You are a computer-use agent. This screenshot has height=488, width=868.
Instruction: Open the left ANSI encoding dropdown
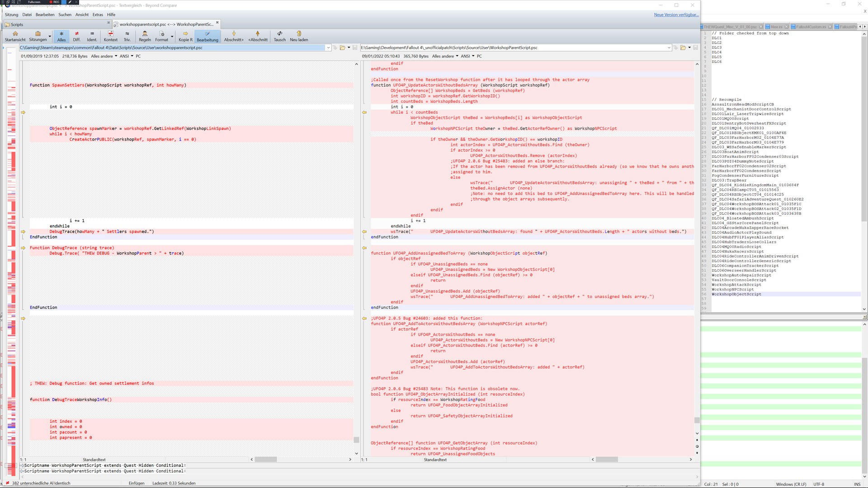pyautogui.click(x=127, y=56)
